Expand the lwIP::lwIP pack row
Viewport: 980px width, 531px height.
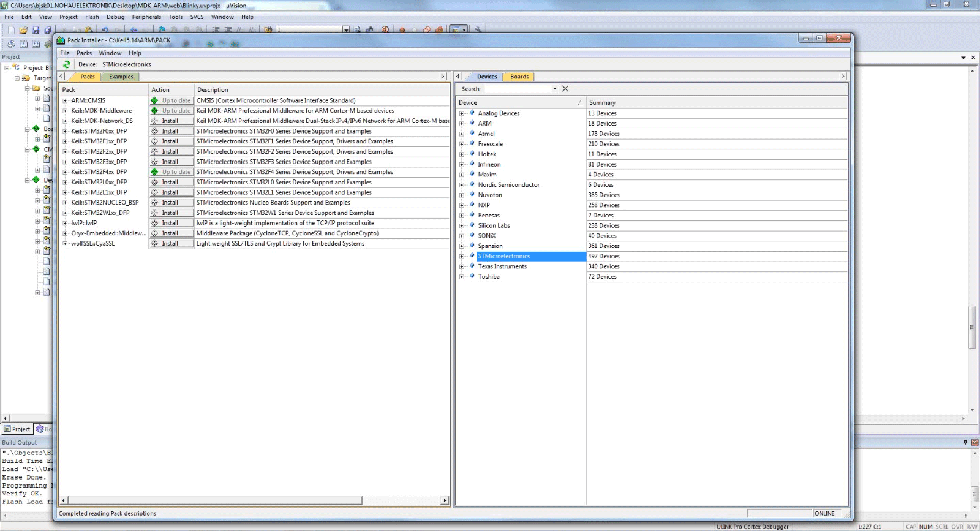click(65, 224)
